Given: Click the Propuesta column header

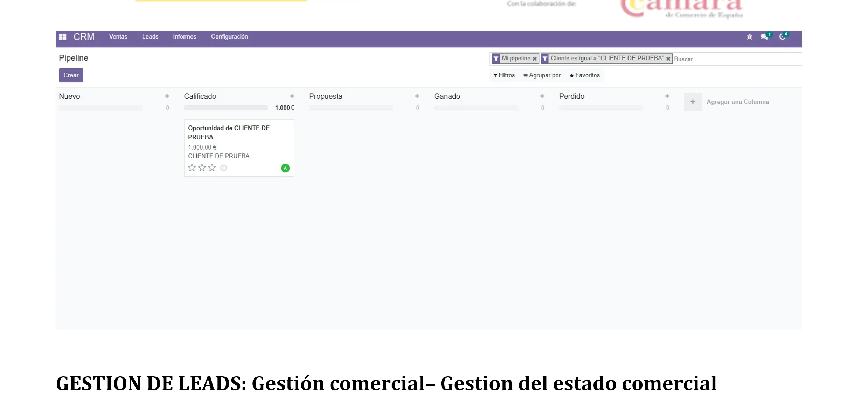Looking at the screenshot, I should click(326, 96).
